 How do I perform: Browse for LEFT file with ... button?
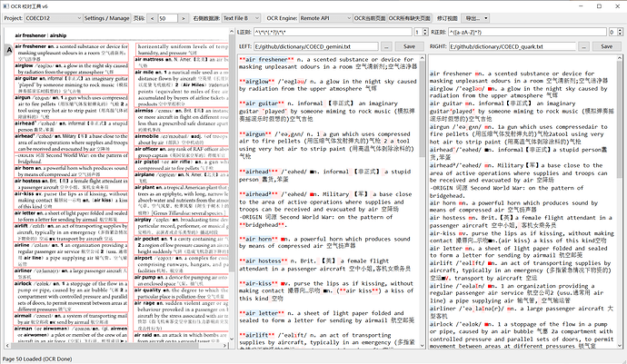[387, 45]
